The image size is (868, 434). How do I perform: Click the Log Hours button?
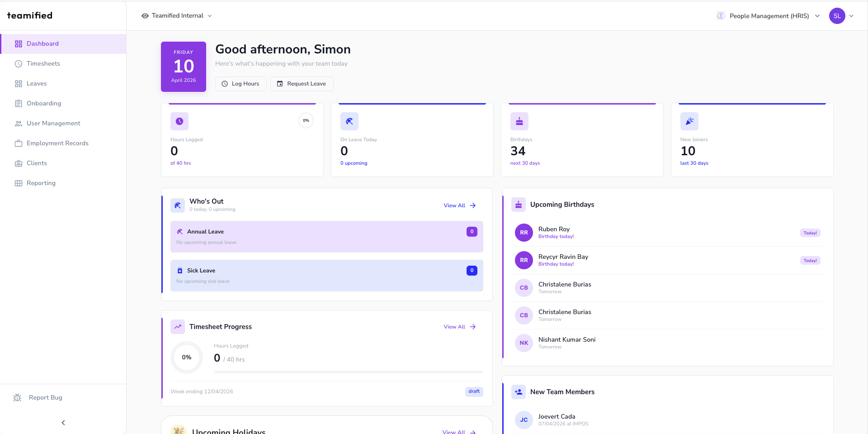pyautogui.click(x=241, y=84)
